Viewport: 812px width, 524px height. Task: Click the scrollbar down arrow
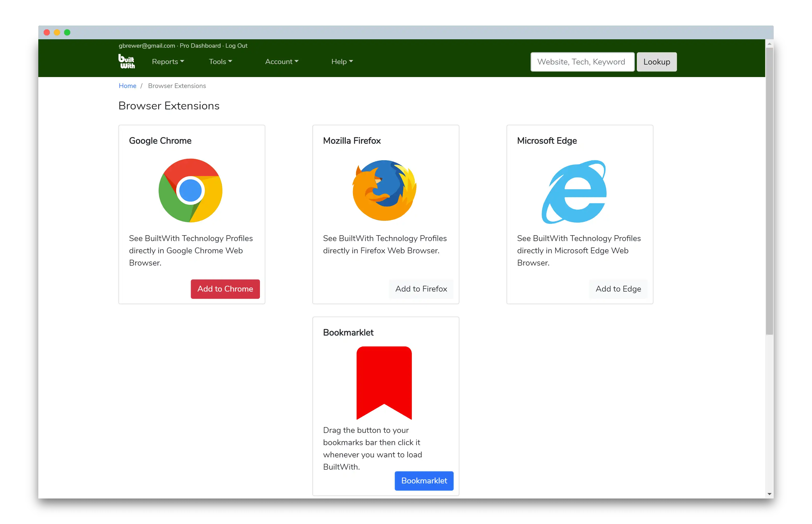[x=769, y=494]
